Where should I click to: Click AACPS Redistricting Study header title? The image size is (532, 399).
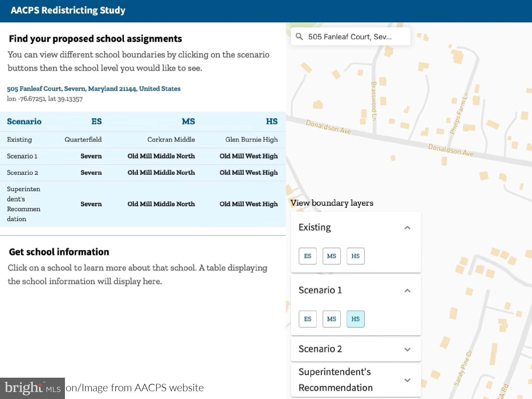pos(68,10)
